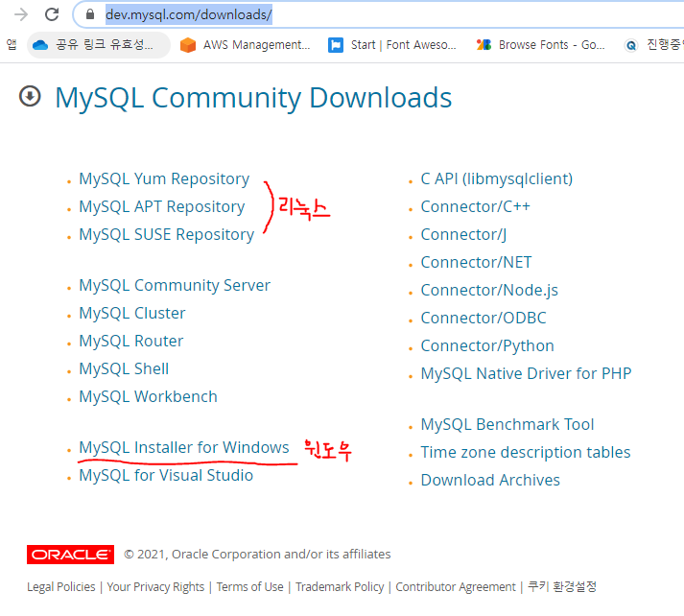Open Connector/ODBC link

pos(483,318)
